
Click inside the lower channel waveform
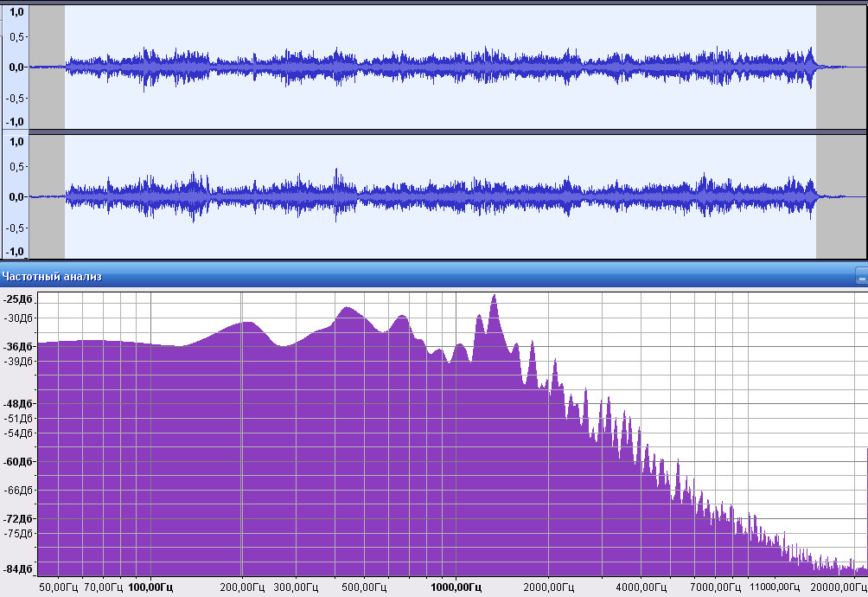point(440,196)
